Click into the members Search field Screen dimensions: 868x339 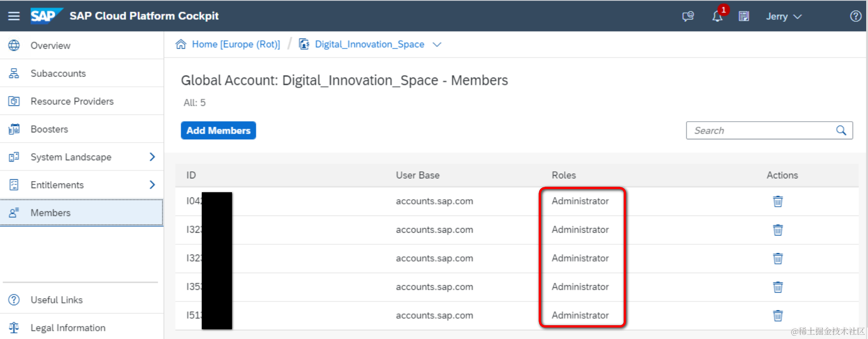pos(761,130)
